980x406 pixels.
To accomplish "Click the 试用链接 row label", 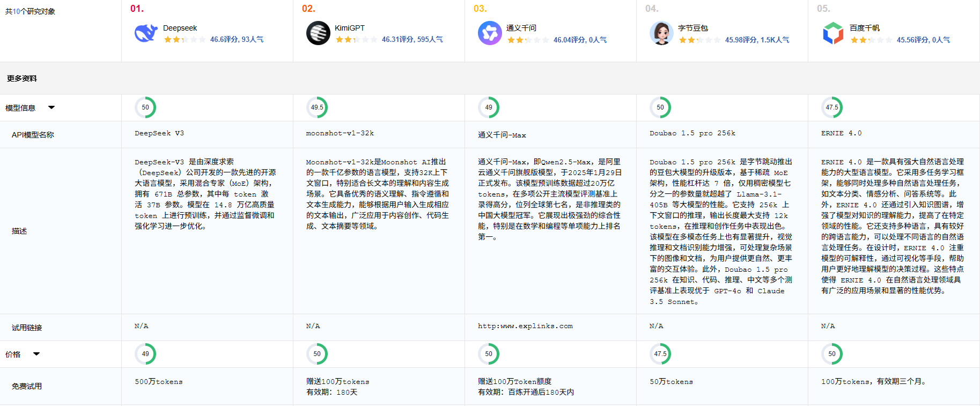I will tap(27, 328).
